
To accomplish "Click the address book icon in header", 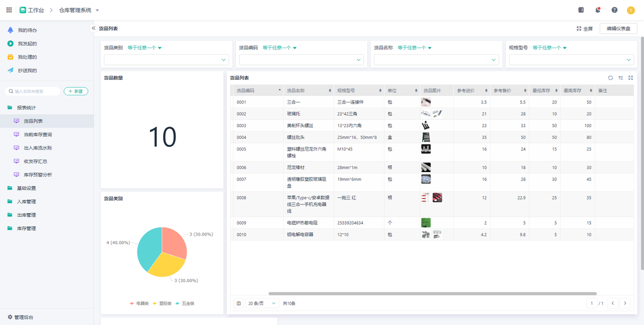I will (581, 10).
